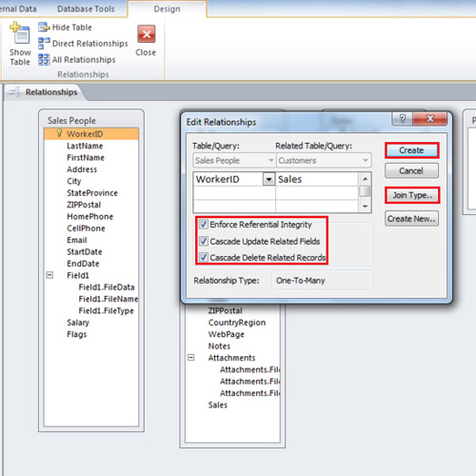476x476 pixels.
Task: Toggle Cascade Delete Related Records checkbox
Action: (204, 257)
